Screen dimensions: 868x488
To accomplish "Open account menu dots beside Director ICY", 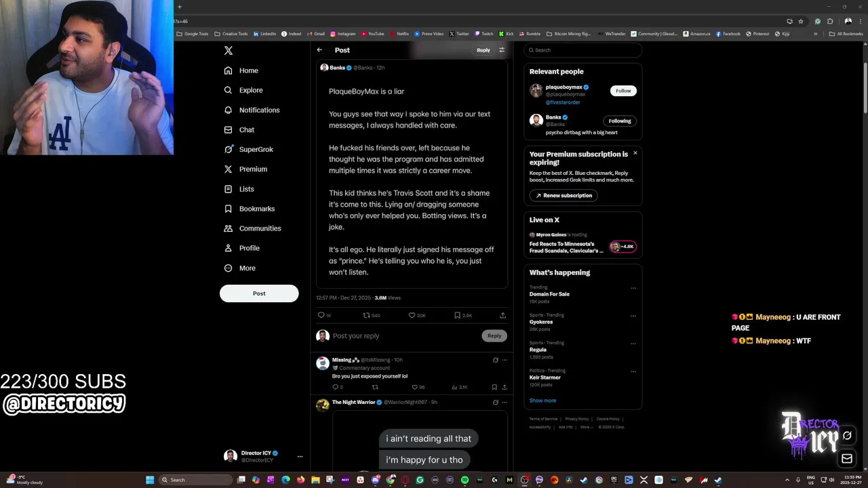I will (x=300, y=457).
